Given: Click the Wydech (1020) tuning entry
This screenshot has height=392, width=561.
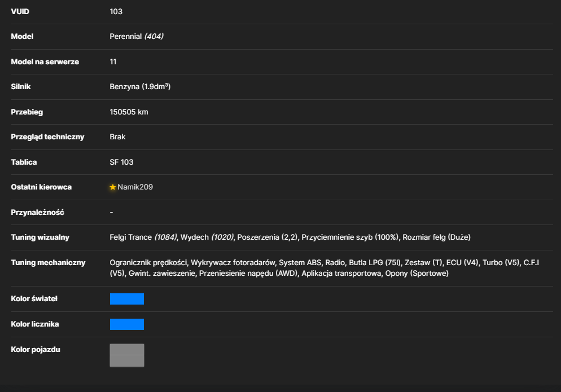Looking at the screenshot, I should tap(207, 237).
